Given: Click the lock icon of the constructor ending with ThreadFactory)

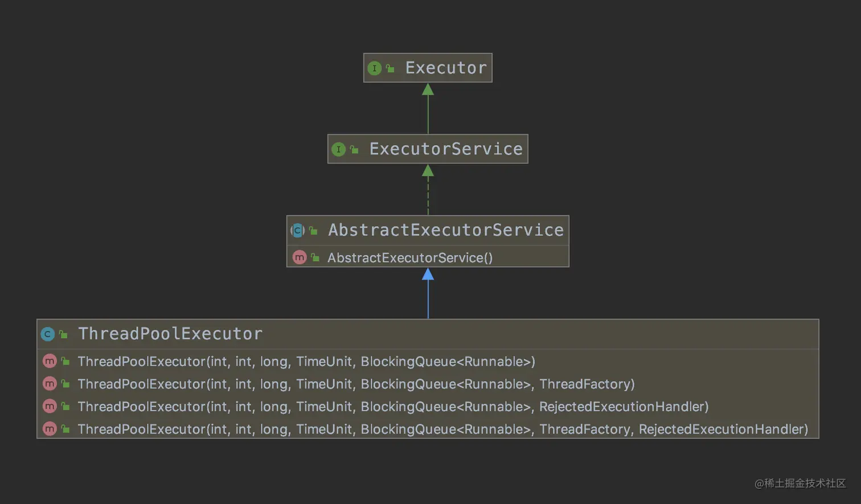Looking at the screenshot, I should pos(65,384).
